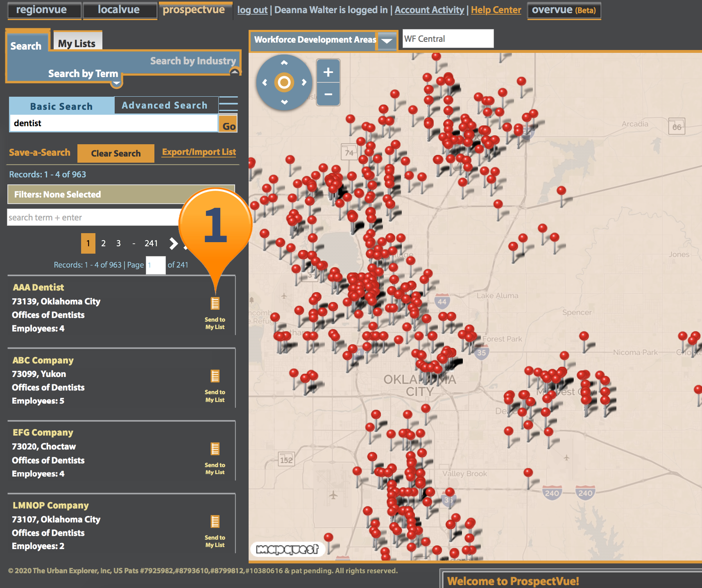The width and height of the screenshot is (702, 588).
Task: Click the Go search button
Action: point(228,124)
